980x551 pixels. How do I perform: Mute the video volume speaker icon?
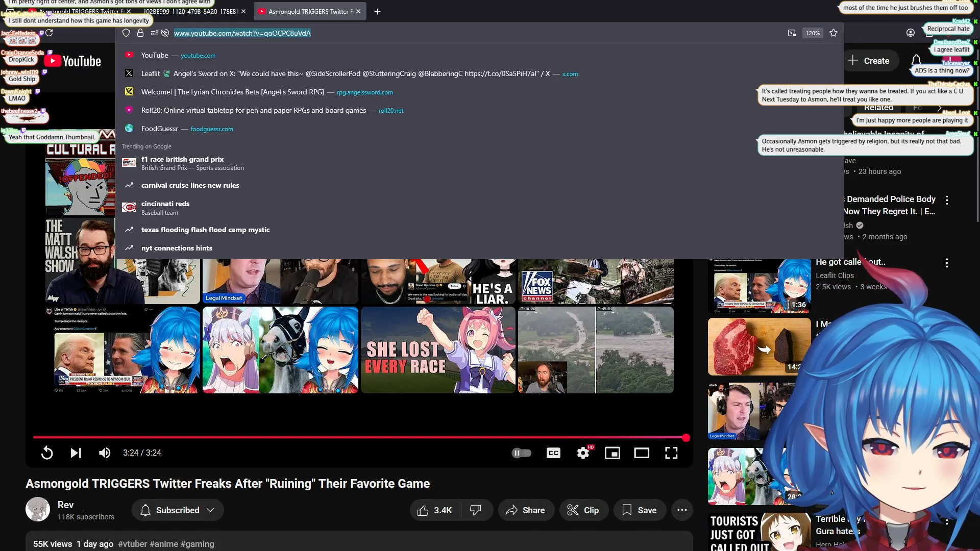[105, 453]
